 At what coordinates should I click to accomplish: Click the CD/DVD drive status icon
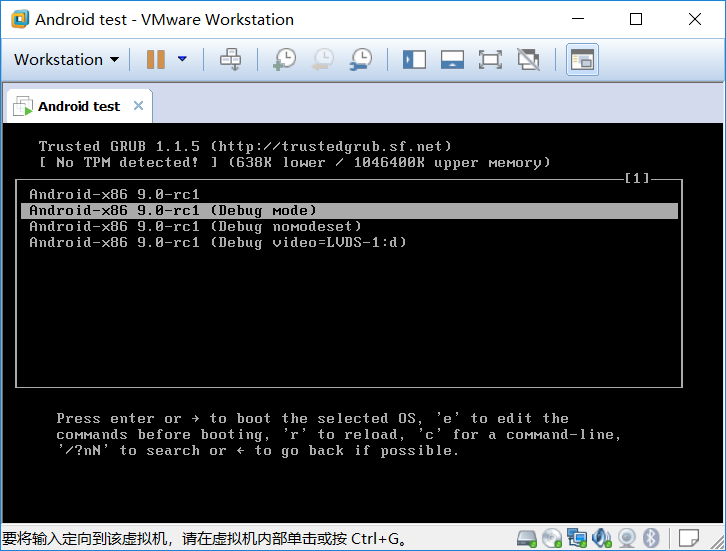[552, 539]
